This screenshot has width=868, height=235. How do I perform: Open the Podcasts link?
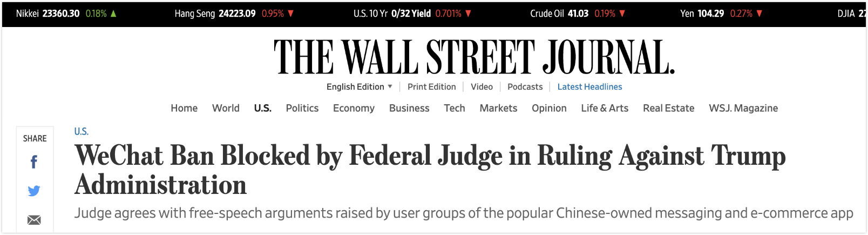tap(525, 86)
